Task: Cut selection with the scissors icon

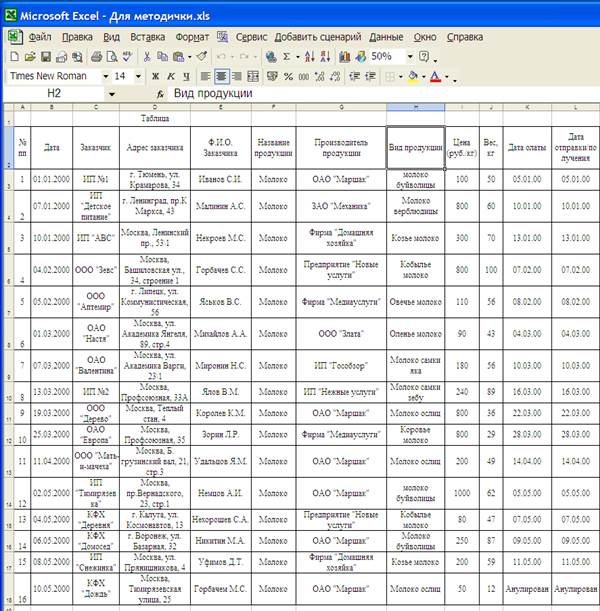Action: 147,57
